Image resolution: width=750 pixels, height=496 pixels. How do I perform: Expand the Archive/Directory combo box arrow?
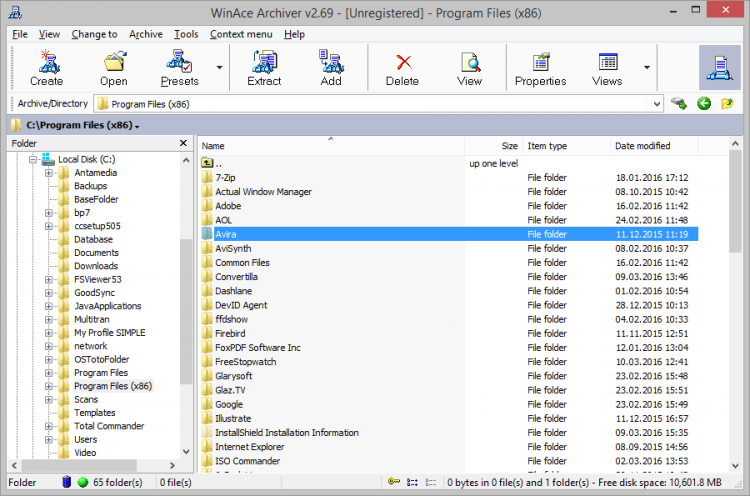[x=657, y=104]
